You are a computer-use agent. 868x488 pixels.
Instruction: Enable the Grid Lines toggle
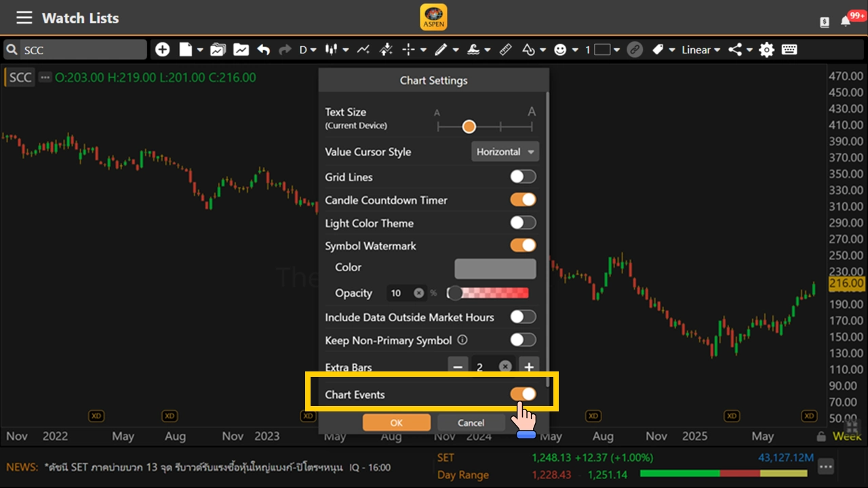coord(523,177)
